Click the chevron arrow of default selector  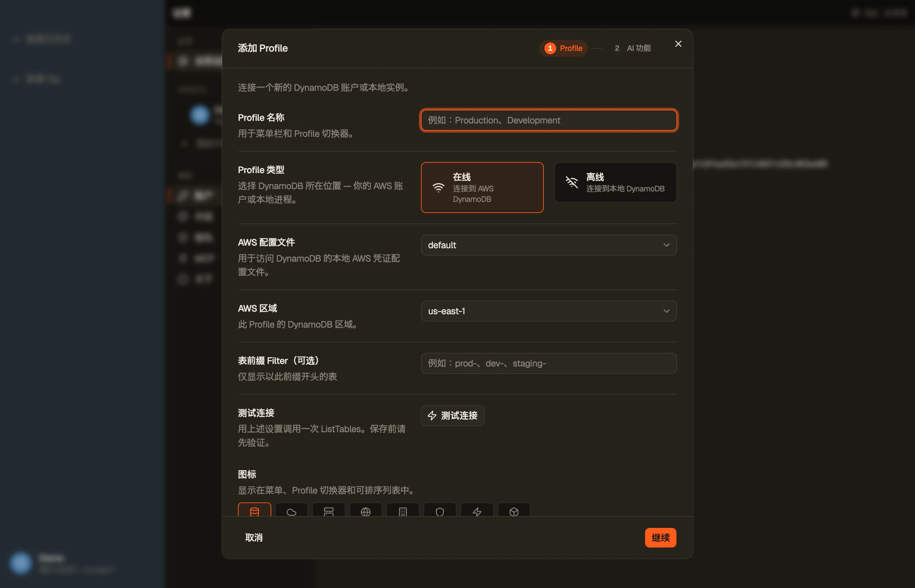(666, 245)
